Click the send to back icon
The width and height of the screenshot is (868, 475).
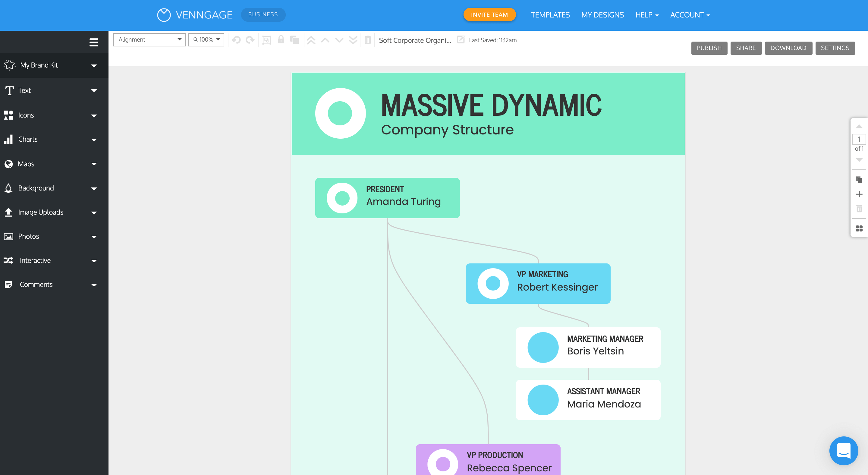click(x=353, y=40)
